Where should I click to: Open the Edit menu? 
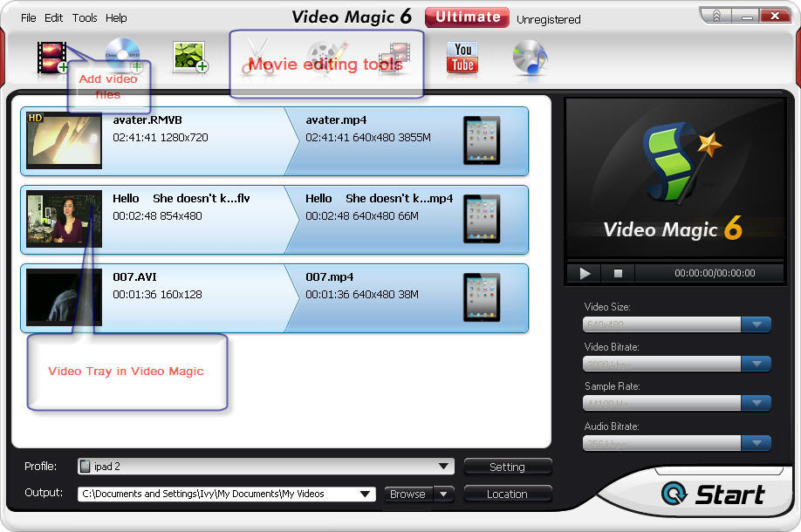click(x=53, y=17)
